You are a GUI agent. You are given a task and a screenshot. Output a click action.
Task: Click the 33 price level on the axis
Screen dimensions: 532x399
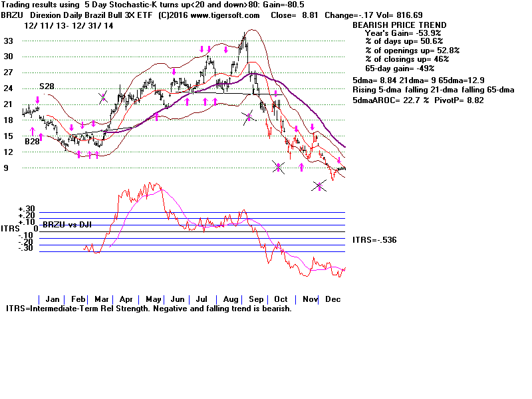28,41
